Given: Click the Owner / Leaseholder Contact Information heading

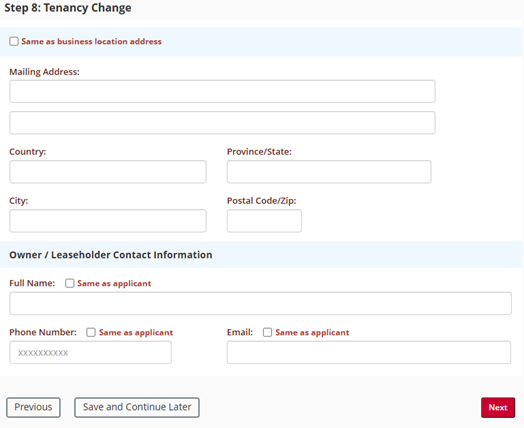Looking at the screenshot, I should coord(111,255).
